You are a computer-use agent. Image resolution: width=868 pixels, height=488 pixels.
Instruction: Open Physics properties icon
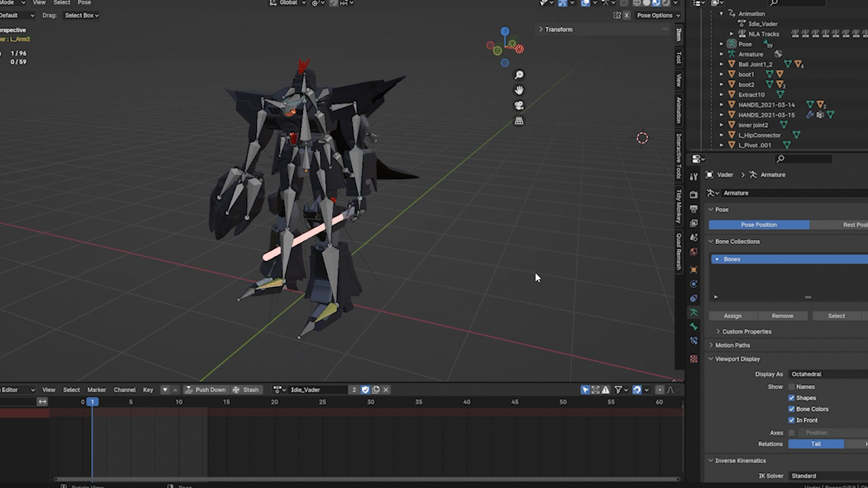694,284
